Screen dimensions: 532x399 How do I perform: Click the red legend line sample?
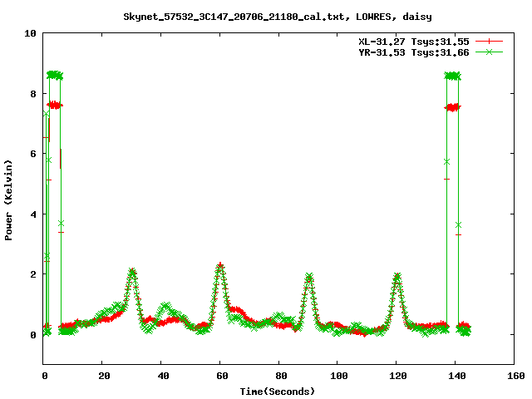click(x=489, y=42)
